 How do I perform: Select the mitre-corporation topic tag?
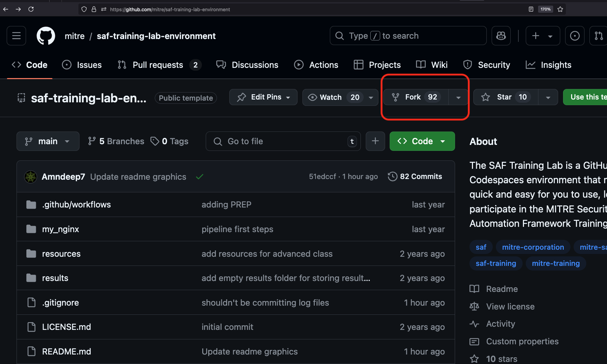pos(533,247)
